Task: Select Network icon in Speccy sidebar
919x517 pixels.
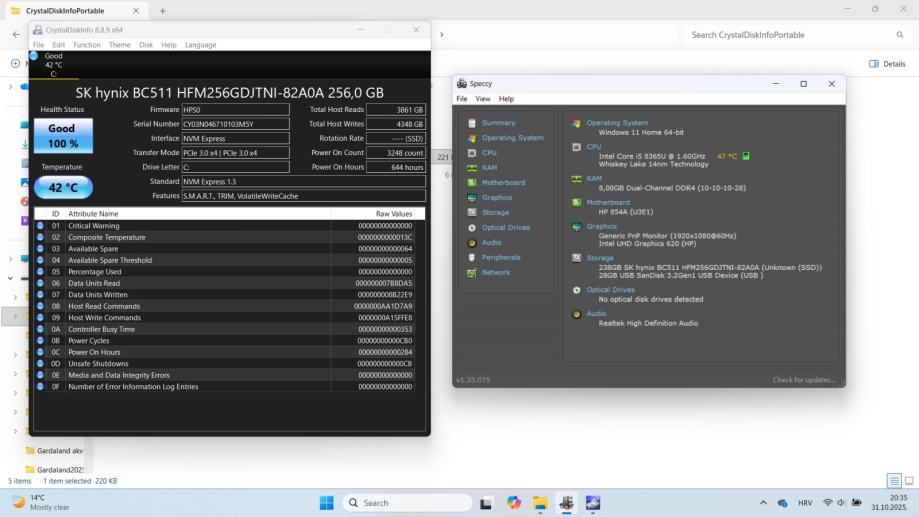Action: click(472, 273)
